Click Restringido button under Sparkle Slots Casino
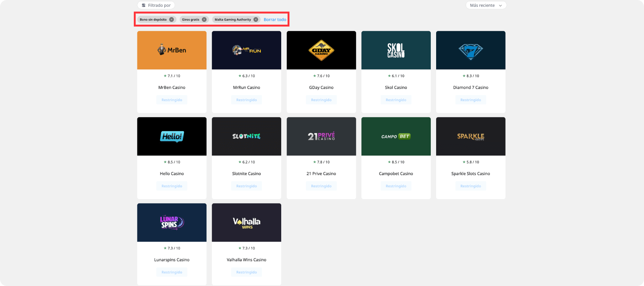Screen dimensions: 644x286 (x=471, y=186)
